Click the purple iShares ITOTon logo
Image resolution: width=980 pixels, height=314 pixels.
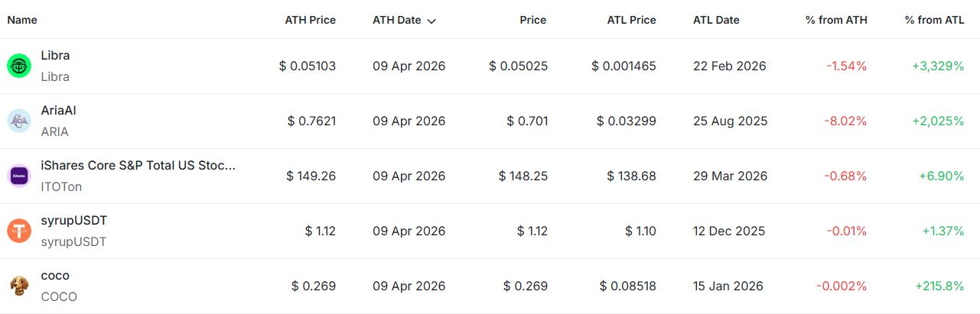(18, 176)
